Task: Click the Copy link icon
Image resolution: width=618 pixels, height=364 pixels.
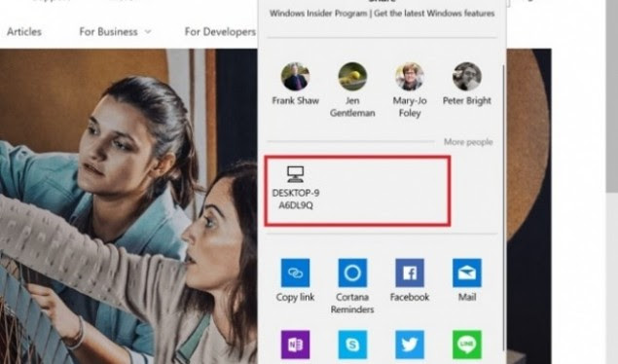Action: click(x=295, y=273)
